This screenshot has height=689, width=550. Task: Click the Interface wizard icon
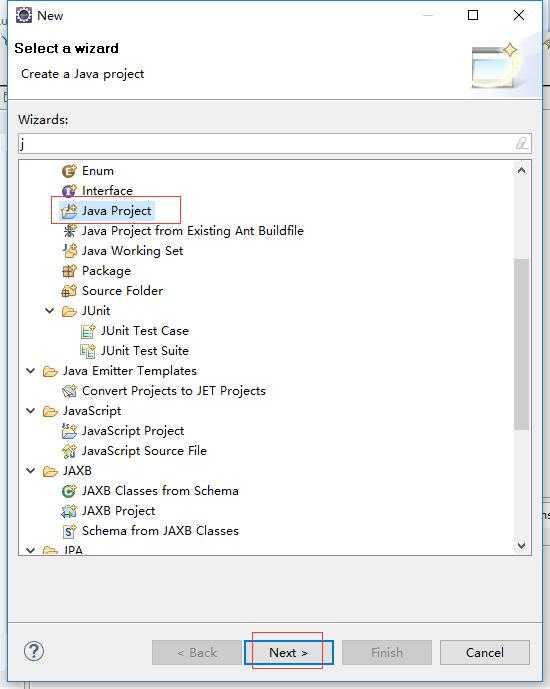(x=69, y=191)
